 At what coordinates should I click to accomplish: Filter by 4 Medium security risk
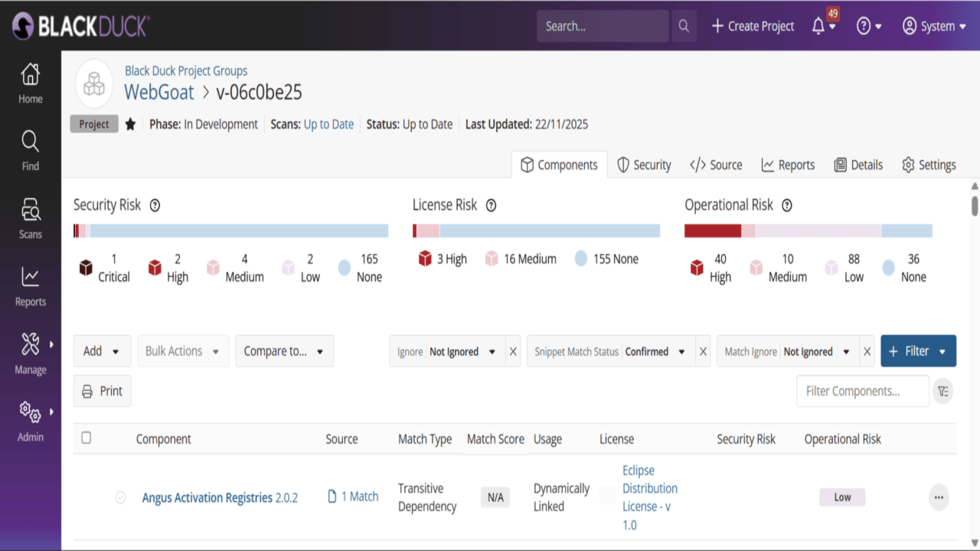click(235, 268)
